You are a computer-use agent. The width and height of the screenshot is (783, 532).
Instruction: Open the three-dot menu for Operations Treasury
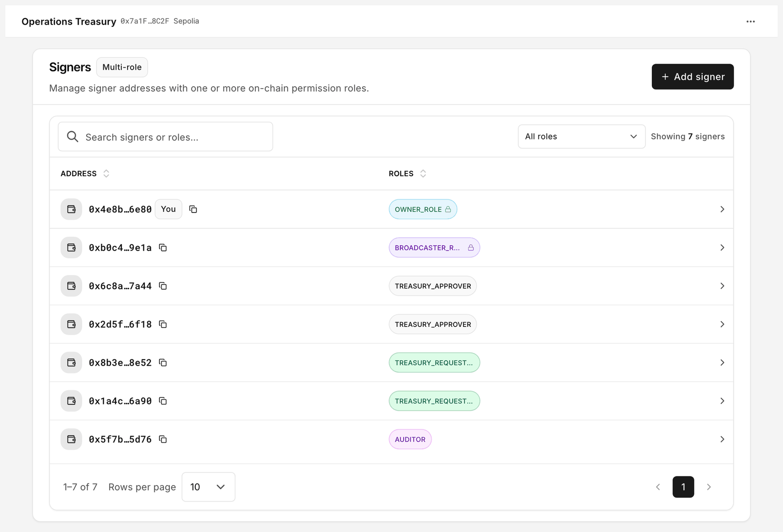[x=750, y=22]
